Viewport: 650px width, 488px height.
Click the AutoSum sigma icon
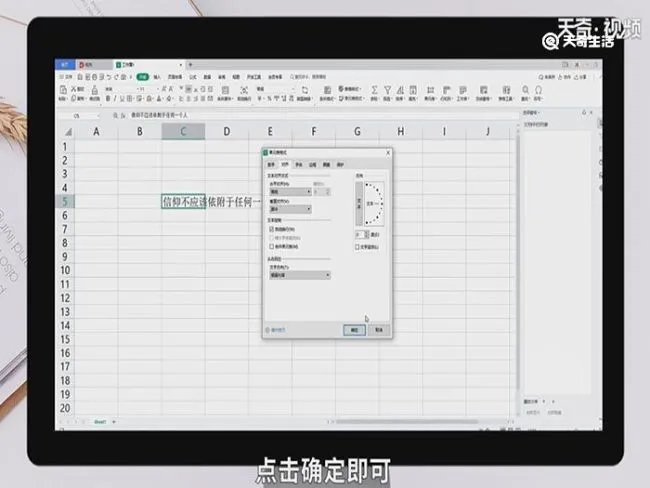point(374,90)
